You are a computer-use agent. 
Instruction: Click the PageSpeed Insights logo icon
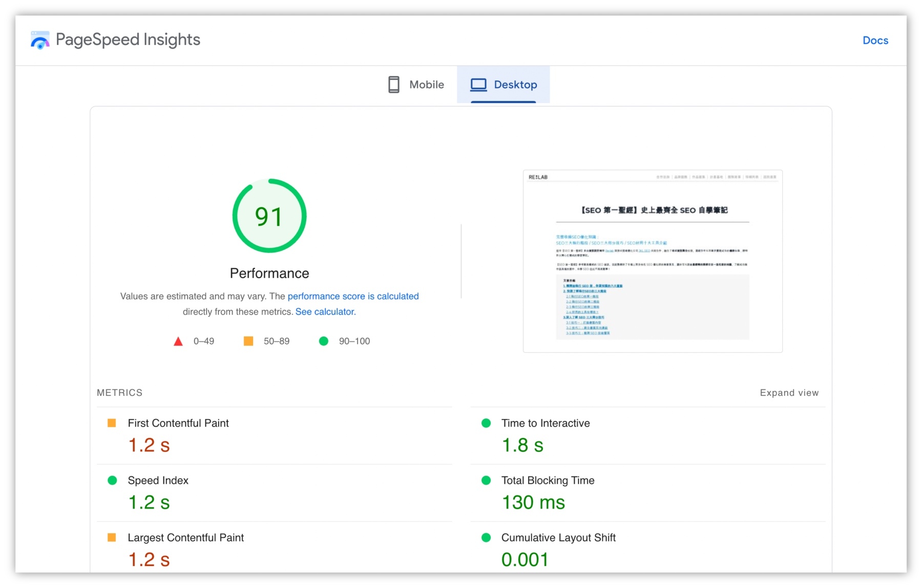coord(40,39)
